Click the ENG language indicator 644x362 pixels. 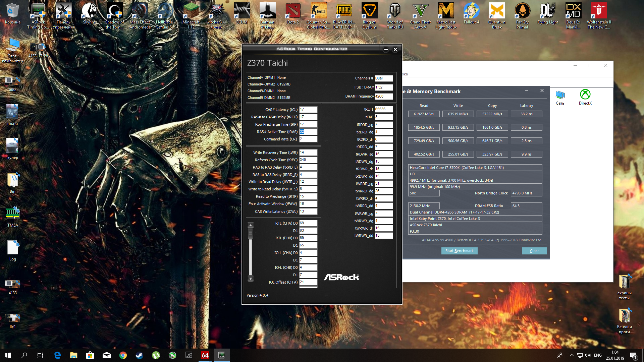tap(598, 355)
